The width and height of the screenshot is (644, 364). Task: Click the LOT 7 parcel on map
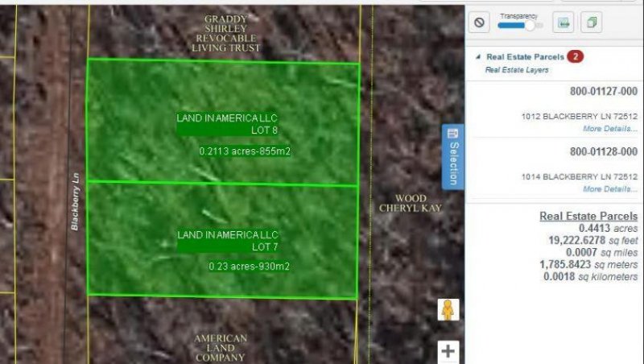[222, 240]
